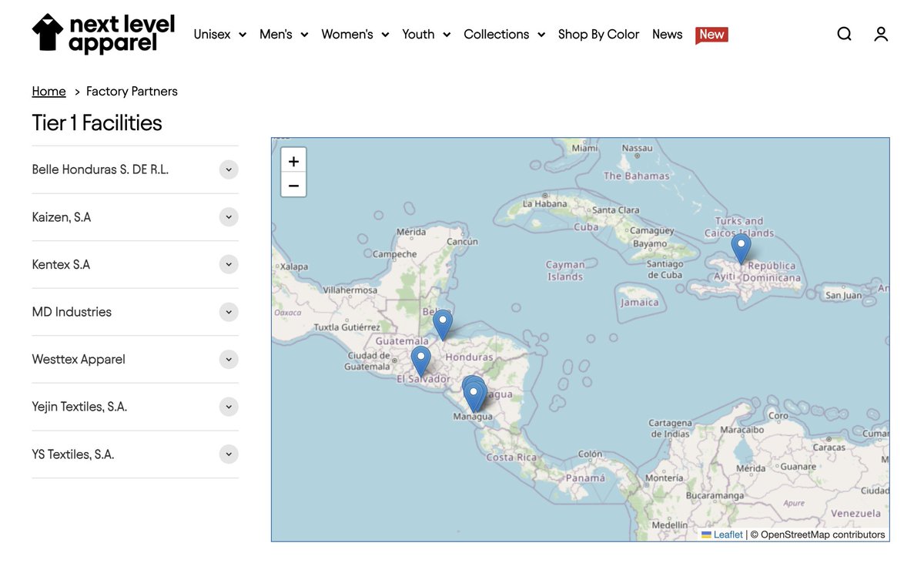Click the Kentex S.A facility name
The height and width of the screenshot is (563, 924).
[61, 264]
